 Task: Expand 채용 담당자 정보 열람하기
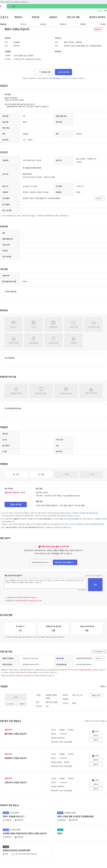point(65,562)
